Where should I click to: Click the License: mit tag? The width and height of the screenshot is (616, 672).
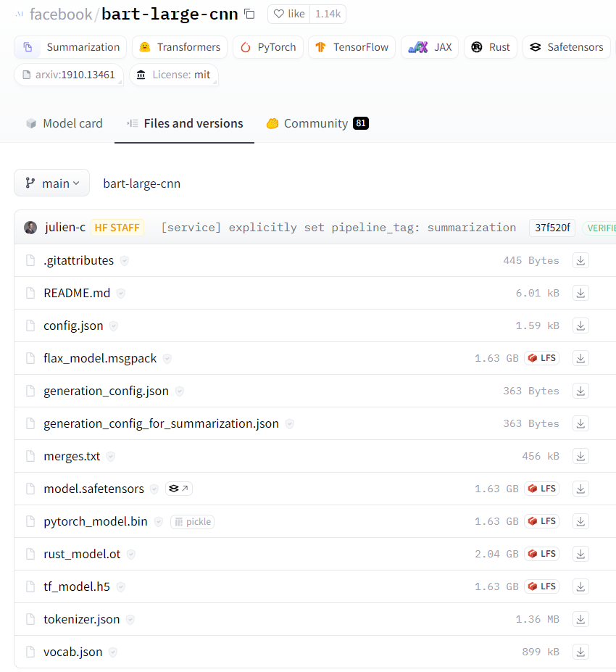[174, 75]
